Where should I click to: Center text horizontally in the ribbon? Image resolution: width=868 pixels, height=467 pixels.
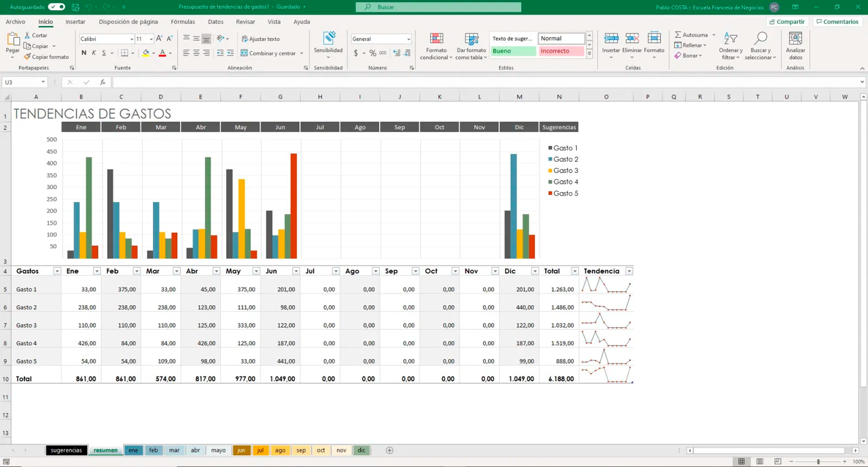click(x=196, y=53)
